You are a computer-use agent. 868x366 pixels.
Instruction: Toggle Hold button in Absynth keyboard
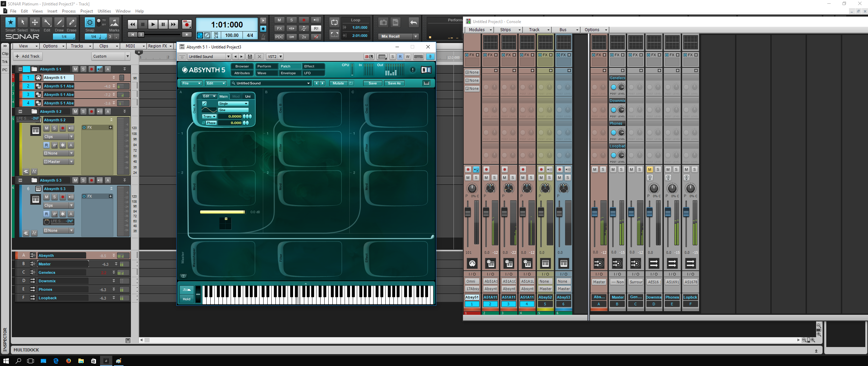point(187,299)
